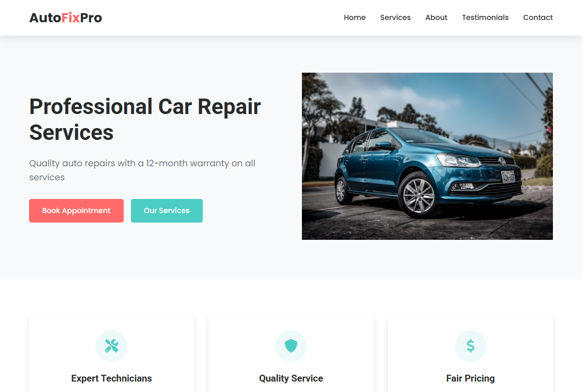This screenshot has height=392, width=582.
Task: Select About in the top navigation
Action: pyautogui.click(x=436, y=18)
